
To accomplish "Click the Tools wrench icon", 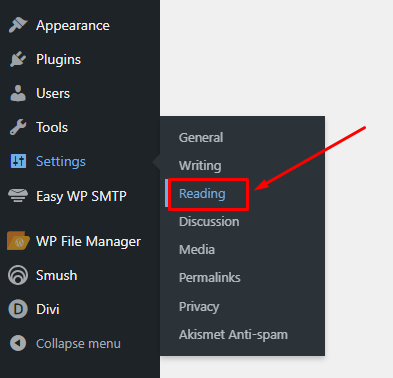I will pos(18,127).
